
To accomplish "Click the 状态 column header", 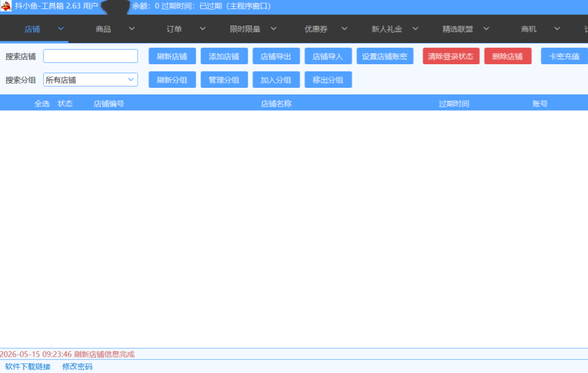I will pyautogui.click(x=65, y=104).
